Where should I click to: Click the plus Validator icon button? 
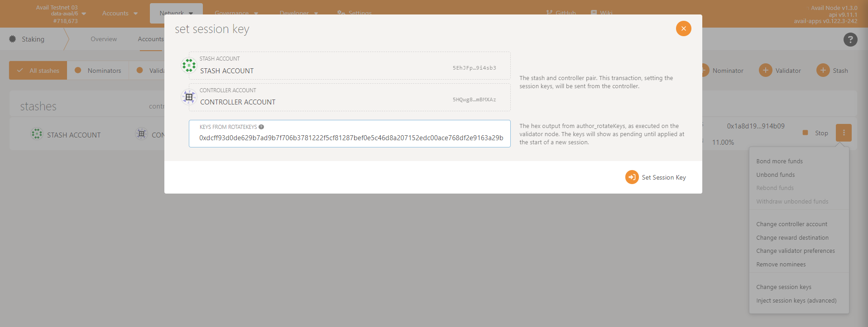click(x=765, y=71)
